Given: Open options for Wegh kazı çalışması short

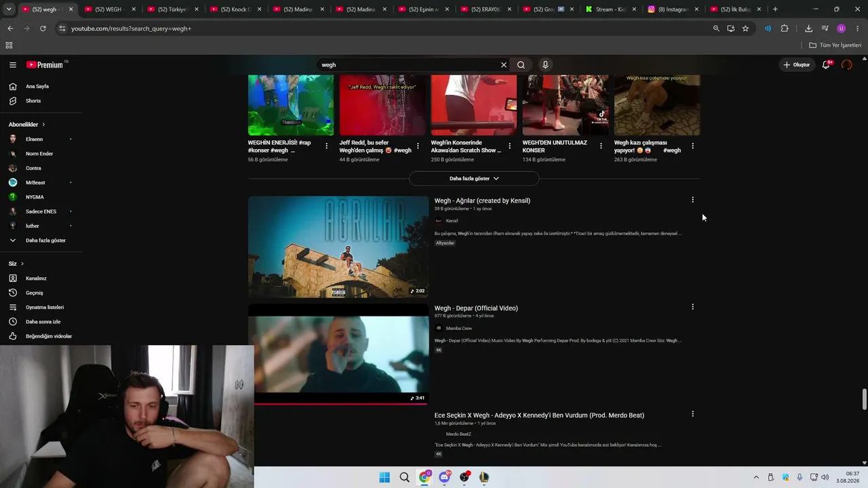Looking at the screenshot, I should pos(692,146).
